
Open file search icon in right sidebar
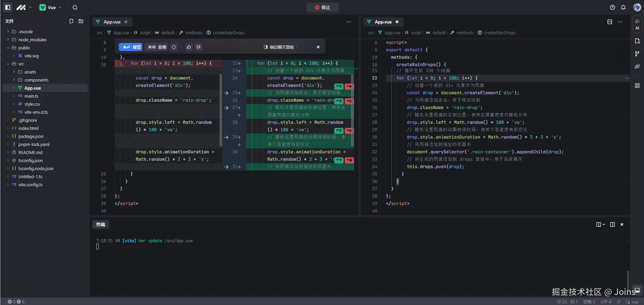pos(637,41)
